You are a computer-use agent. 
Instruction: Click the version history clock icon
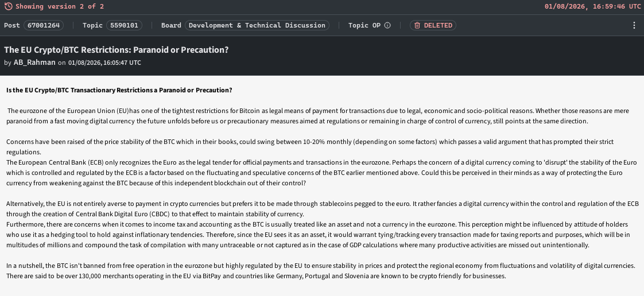[8, 6]
